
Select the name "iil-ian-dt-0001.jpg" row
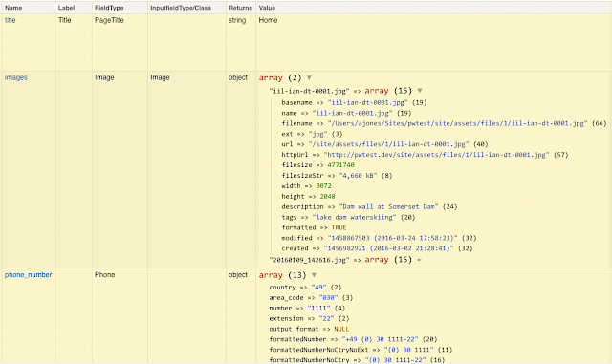(x=346, y=113)
